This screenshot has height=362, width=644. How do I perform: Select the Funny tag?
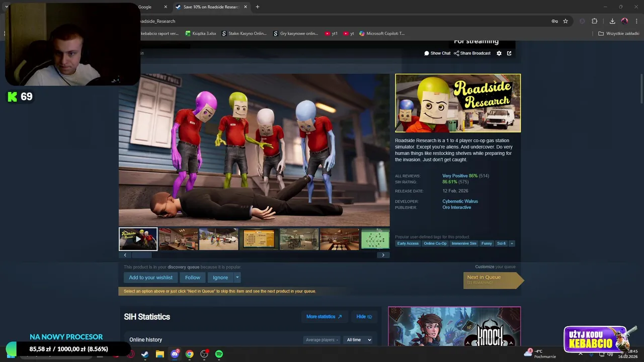[487, 243]
